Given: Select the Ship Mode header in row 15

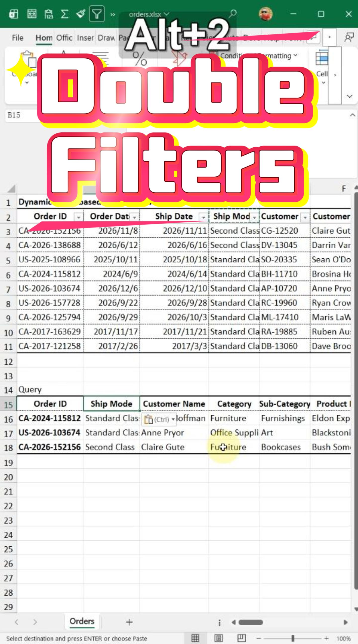Looking at the screenshot, I should click(x=111, y=404).
